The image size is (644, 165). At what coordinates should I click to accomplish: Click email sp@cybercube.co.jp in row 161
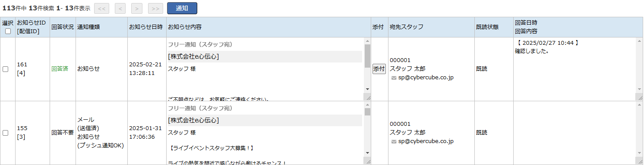pos(426,78)
